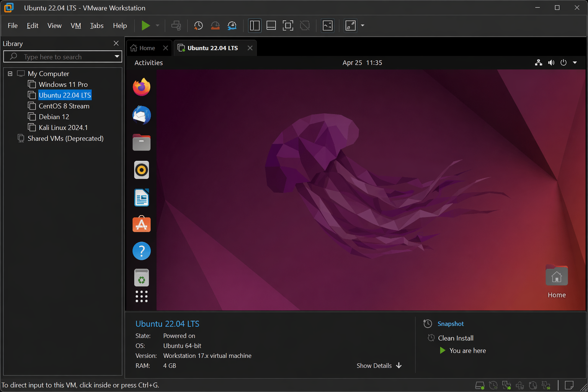Toggle the Unity mode toolbar button
Image resolution: width=588 pixels, height=392 pixels.
point(305,26)
